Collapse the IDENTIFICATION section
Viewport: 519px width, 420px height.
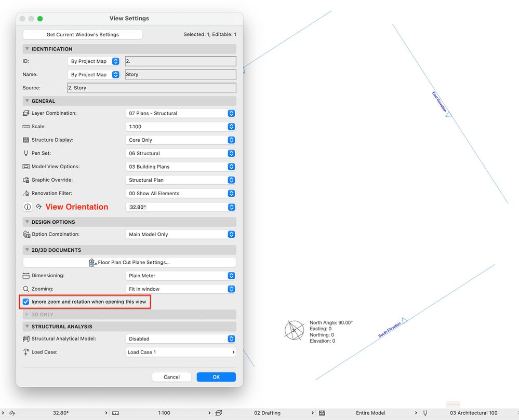(27, 49)
